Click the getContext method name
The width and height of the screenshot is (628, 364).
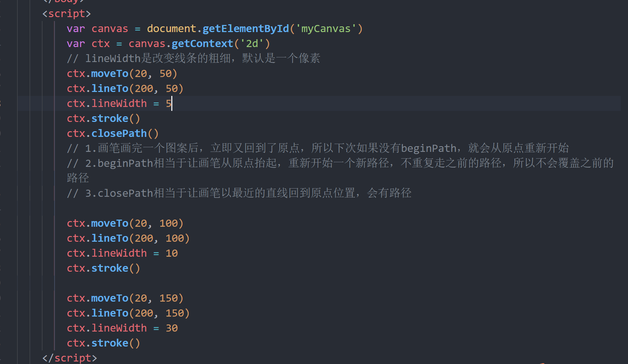[x=202, y=43]
